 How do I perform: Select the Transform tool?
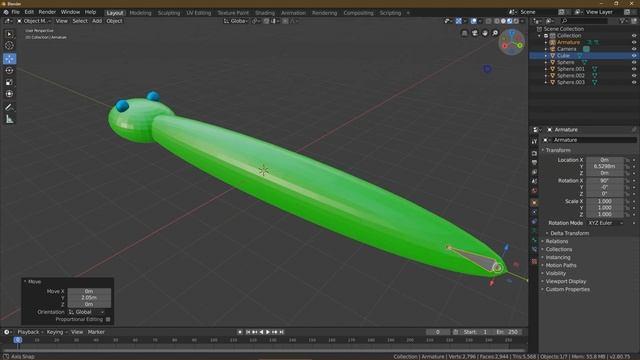click(9, 94)
